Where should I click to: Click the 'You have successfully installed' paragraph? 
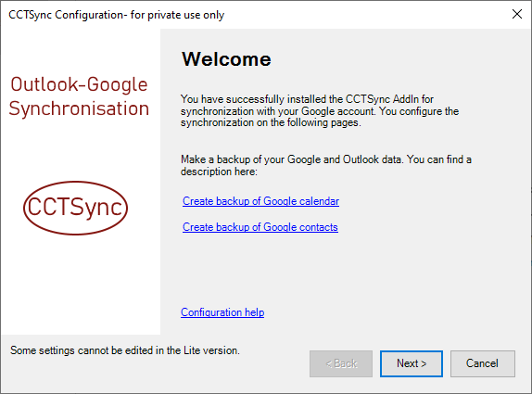click(x=320, y=110)
